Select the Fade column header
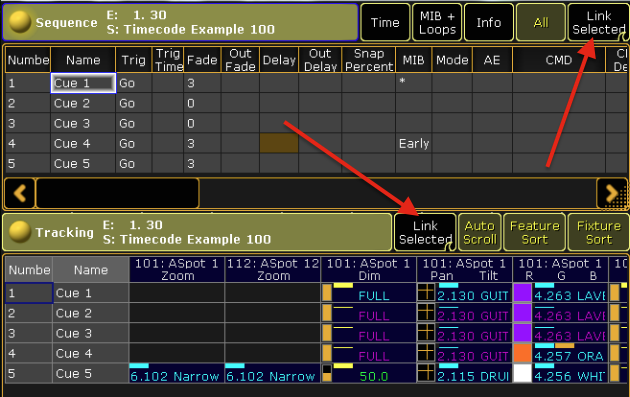 coord(202,60)
